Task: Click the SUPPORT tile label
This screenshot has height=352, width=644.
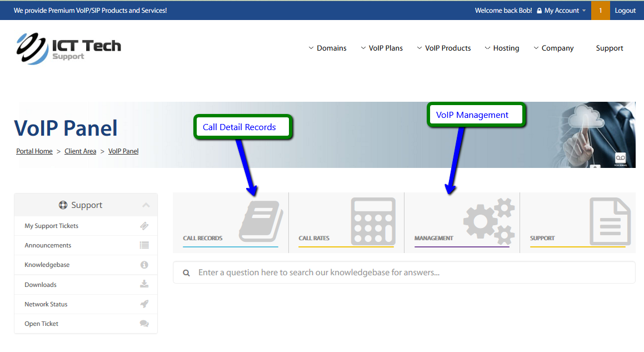Action: pyautogui.click(x=542, y=238)
